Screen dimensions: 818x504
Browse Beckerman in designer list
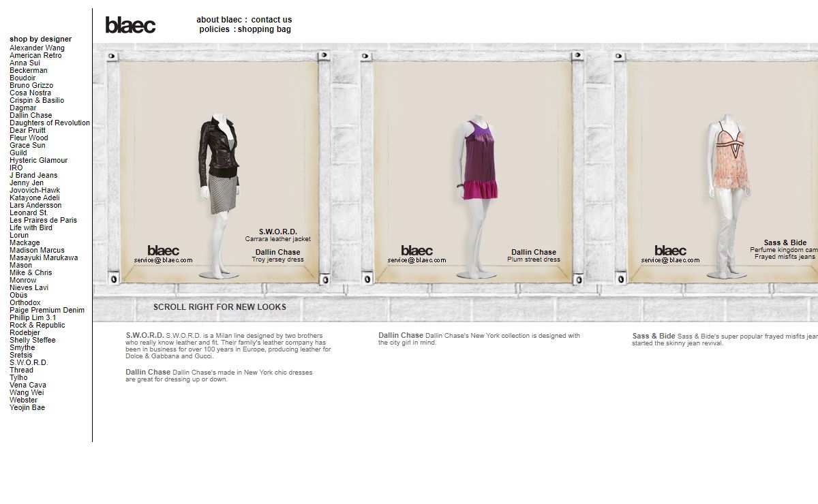coord(29,70)
